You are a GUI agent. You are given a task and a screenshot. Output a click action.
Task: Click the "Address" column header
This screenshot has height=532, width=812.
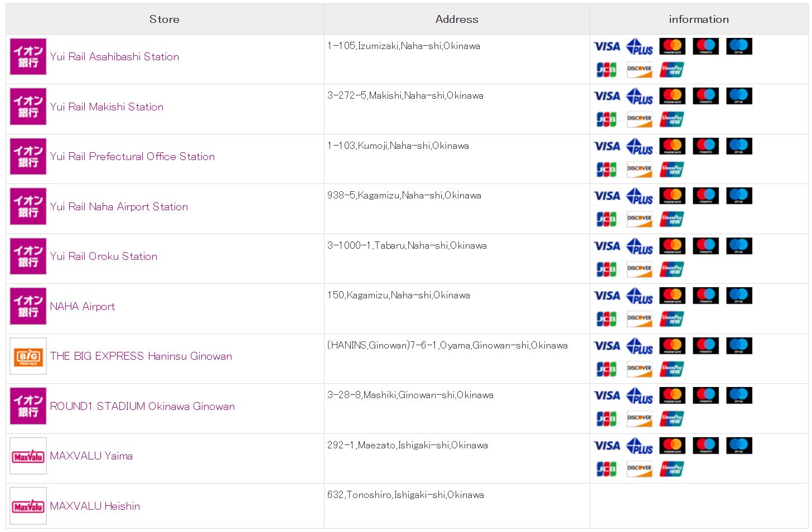(x=457, y=19)
